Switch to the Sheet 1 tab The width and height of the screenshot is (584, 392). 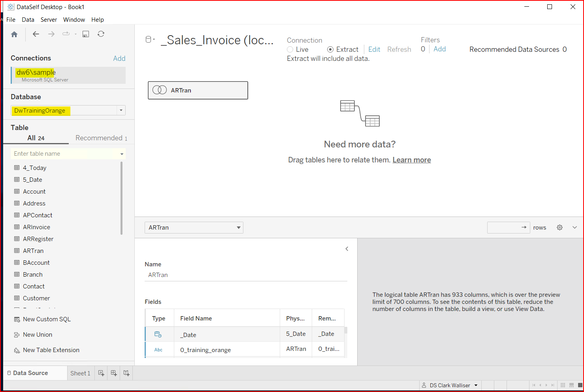point(80,373)
